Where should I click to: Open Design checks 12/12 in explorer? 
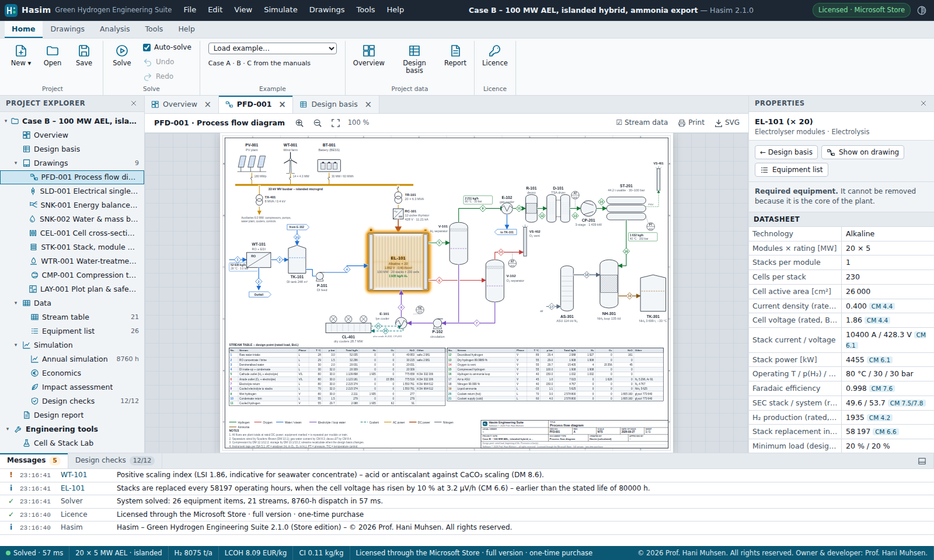pyautogui.click(x=72, y=401)
